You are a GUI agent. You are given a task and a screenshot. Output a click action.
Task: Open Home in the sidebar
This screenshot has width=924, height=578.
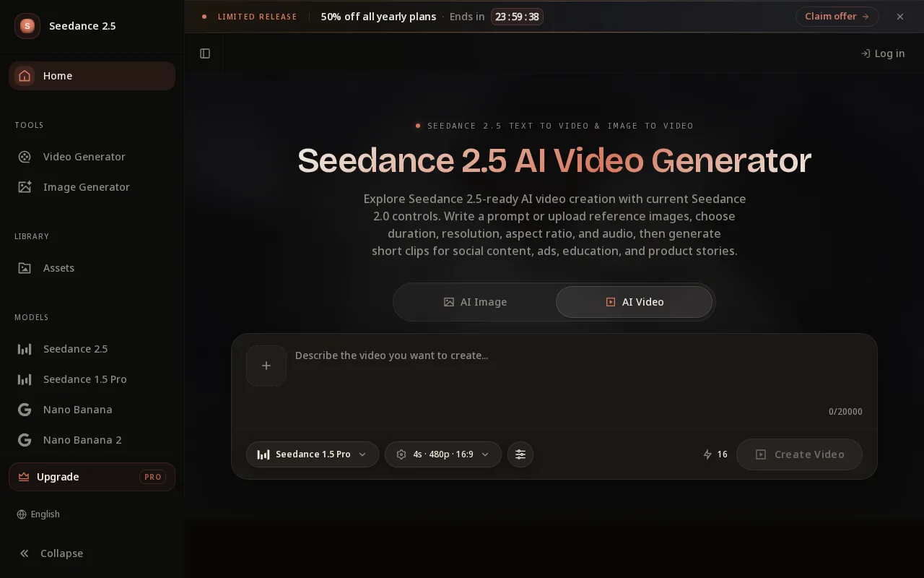pyautogui.click(x=92, y=76)
